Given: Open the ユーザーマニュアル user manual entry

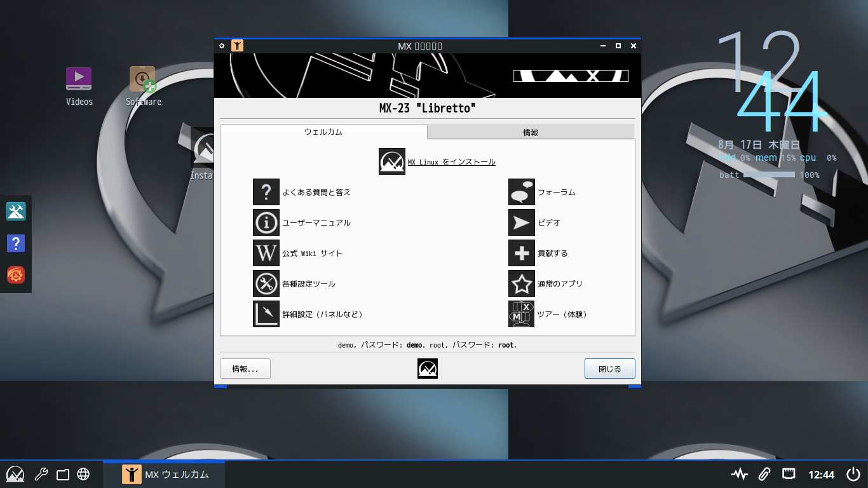Looking at the screenshot, I should click(302, 222).
